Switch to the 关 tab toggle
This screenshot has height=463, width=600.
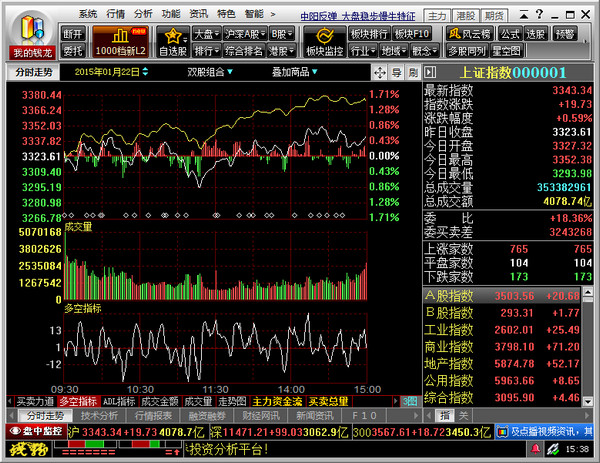click(x=462, y=414)
